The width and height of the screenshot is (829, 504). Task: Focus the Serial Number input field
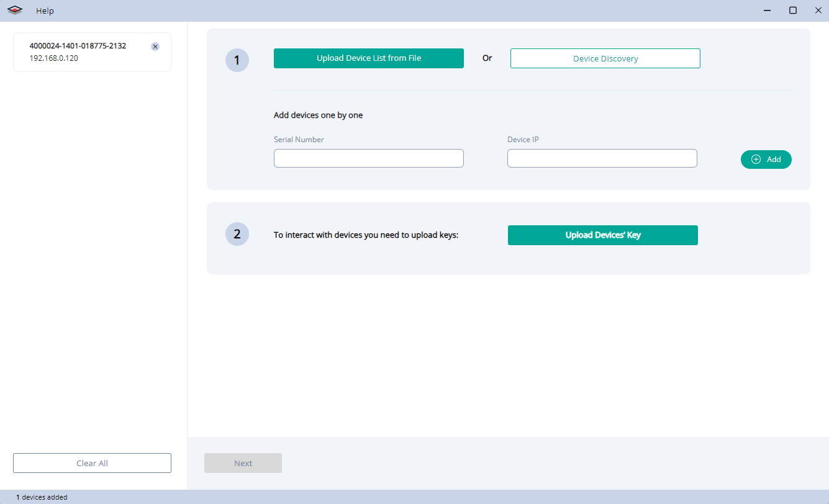point(369,158)
